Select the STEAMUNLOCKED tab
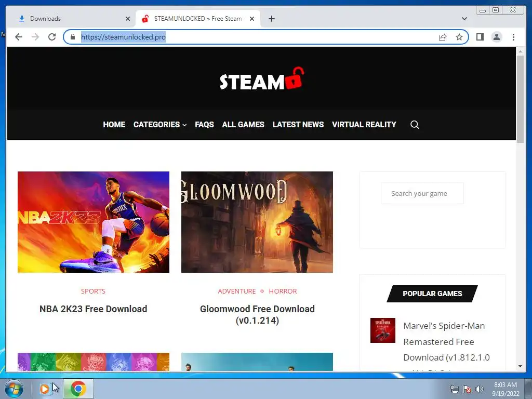The height and width of the screenshot is (399, 532). [198, 19]
